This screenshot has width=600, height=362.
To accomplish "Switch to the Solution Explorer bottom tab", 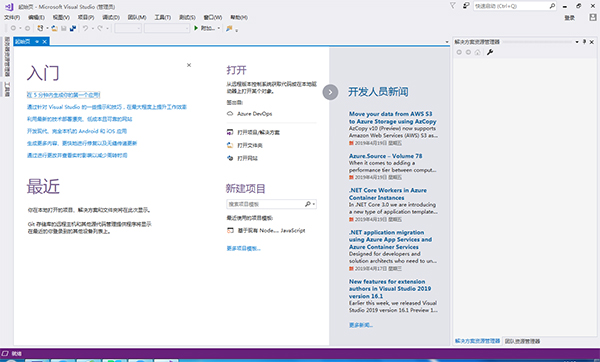I will (477, 341).
